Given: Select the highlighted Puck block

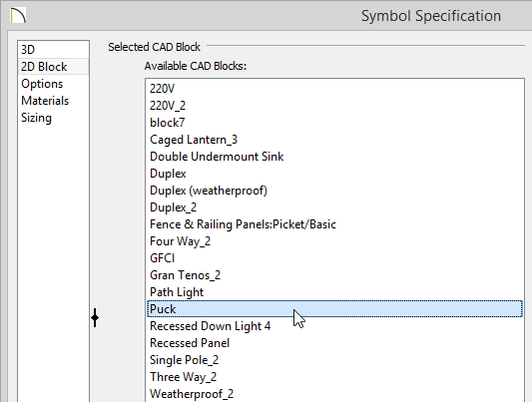Looking at the screenshot, I should point(334,309).
